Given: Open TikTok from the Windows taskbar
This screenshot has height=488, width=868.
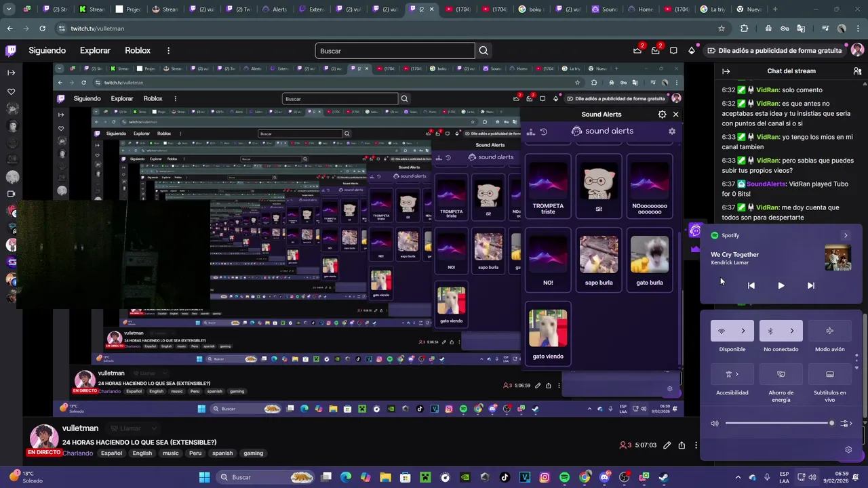Looking at the screenshot, I should click(505, 477).
